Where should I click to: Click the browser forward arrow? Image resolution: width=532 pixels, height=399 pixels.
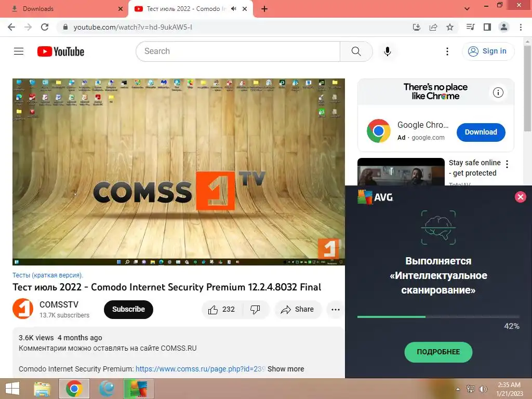pyautogui.click(x=28, y=27)
